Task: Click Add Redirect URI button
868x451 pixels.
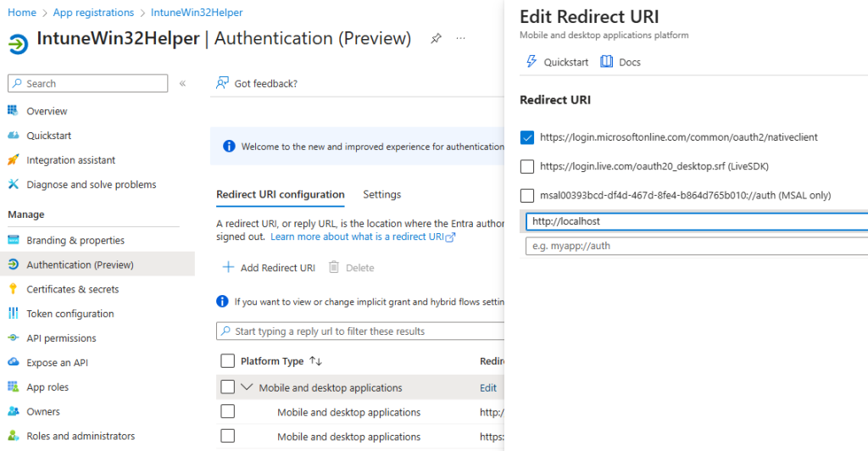Action: click(269, 268)
